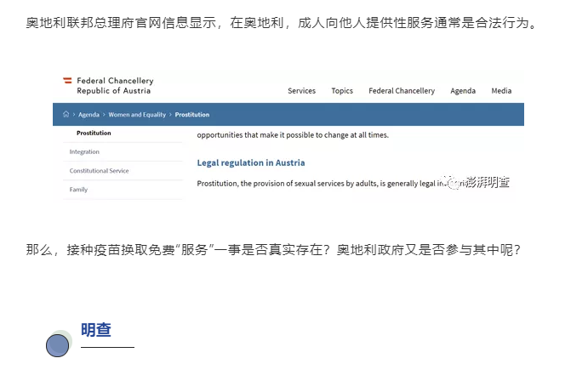Go to the Media section
Image resolution: width=588 pixels, height=381 pixels.
click(501, 91)
